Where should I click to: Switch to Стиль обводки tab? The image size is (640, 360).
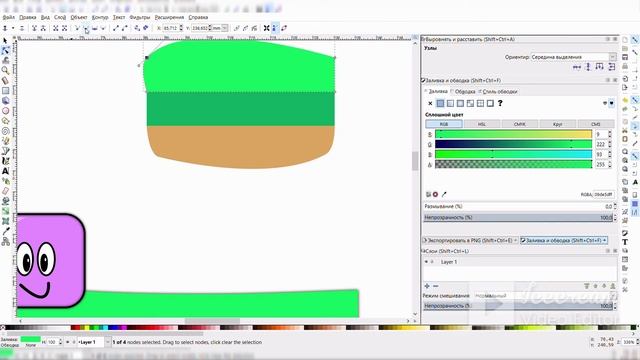tap(498, 92)
